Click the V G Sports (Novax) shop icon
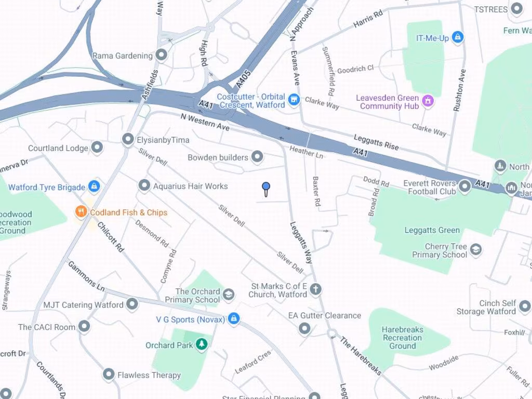532x399 pixels. (233, 319)
